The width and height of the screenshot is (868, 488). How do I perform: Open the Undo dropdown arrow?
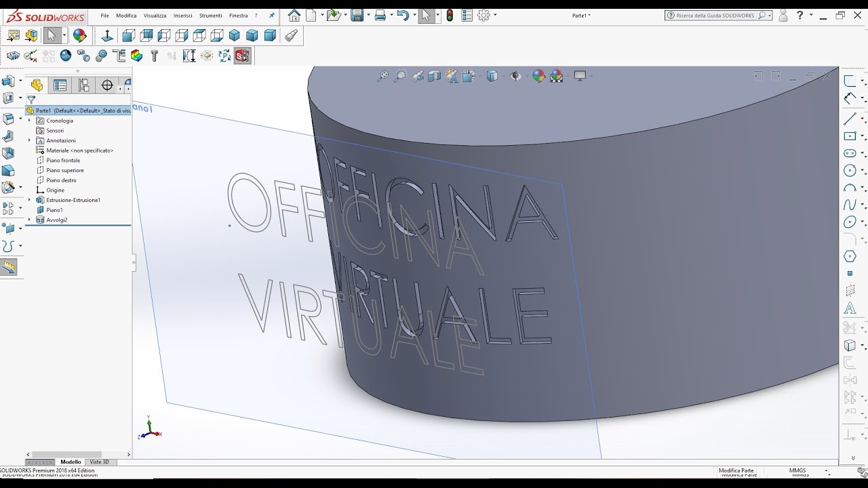tap(413, 15)
